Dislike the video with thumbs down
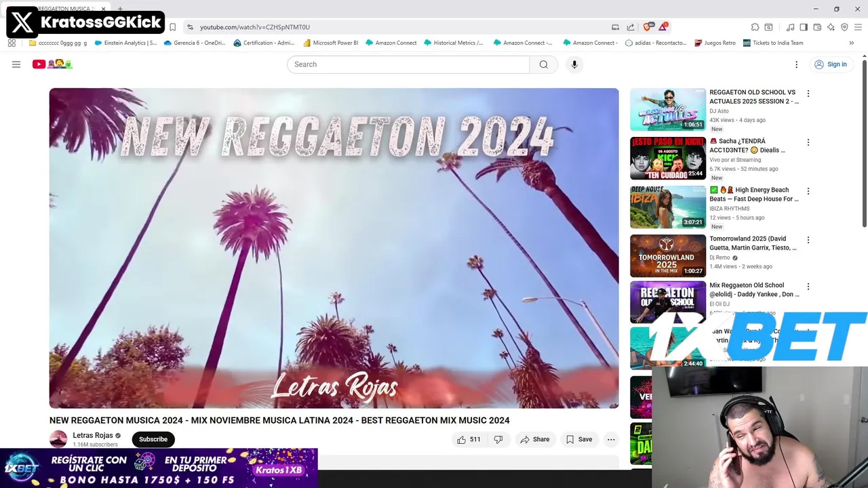 coord(498,439)
